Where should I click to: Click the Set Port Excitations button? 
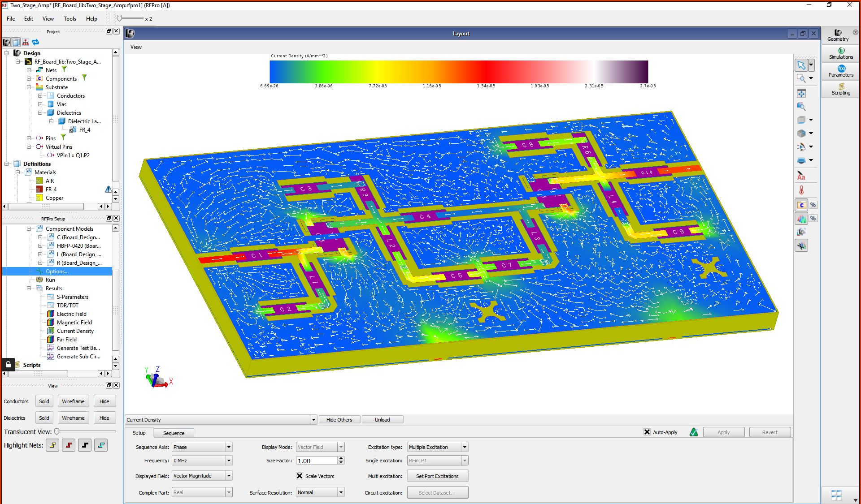[437, 476]
